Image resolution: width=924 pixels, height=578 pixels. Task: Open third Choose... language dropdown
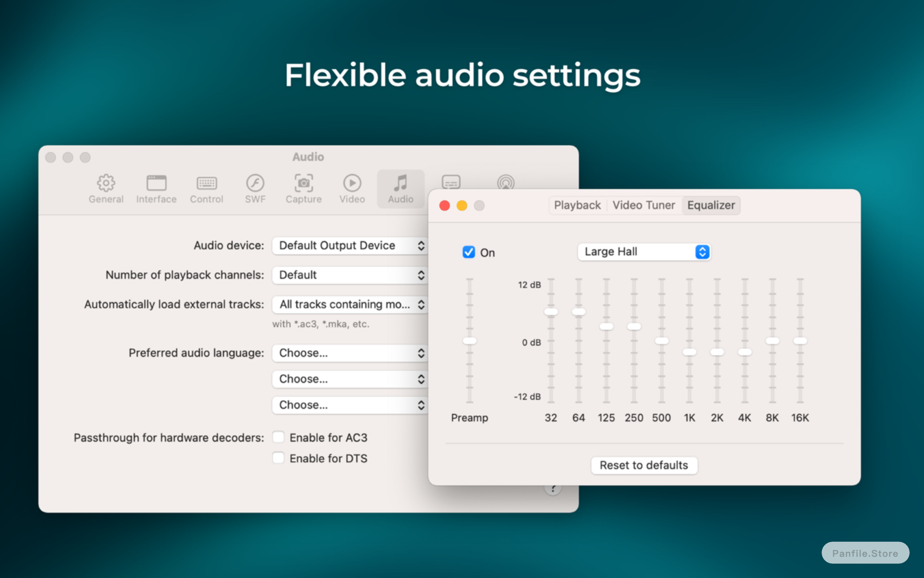(x=350, y=405)
